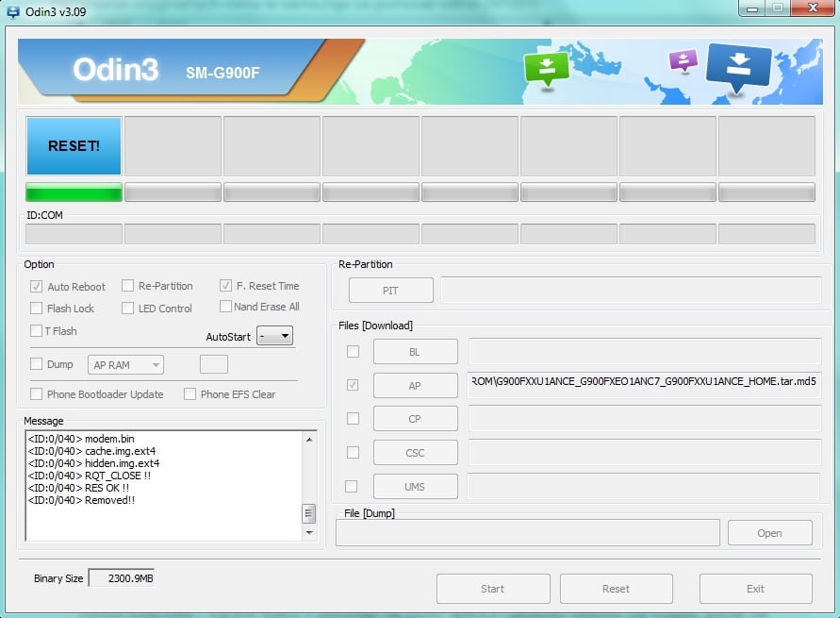Open the AP RAM dump type dropdown
This screenshot has height=618, width=840.
126,365
